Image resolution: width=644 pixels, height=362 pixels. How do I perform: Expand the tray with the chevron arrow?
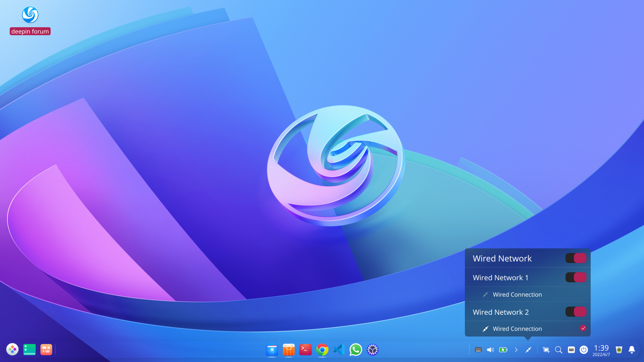516,350
